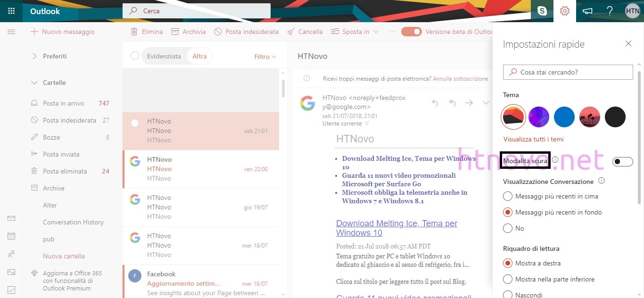Open the toolbar more options ellipsis
This screenshot has width=644, height=298.
coord(392,32)
